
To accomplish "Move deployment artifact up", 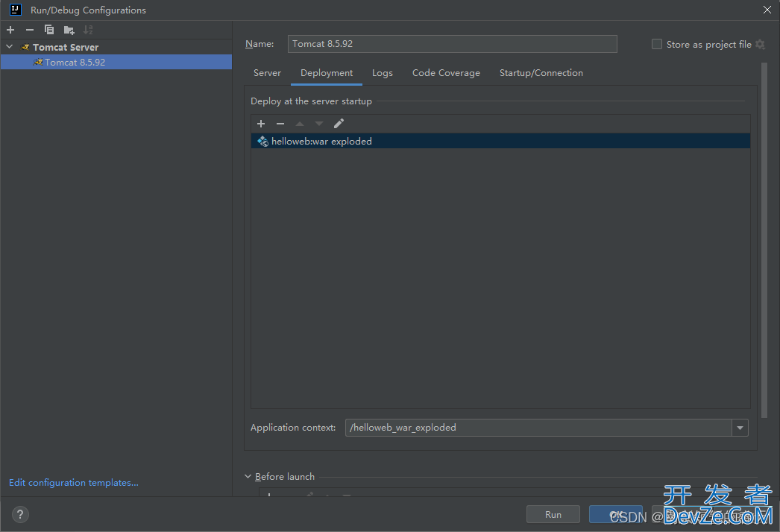I will tap(300, 123).
